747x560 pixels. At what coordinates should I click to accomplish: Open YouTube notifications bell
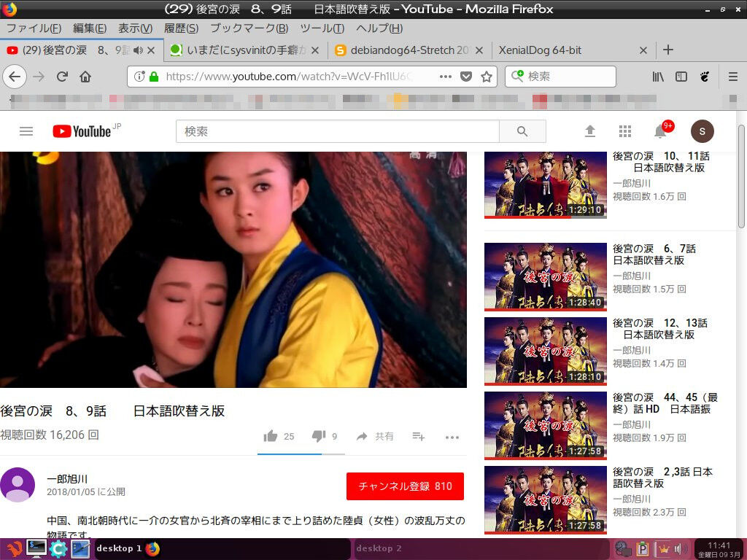661,131
